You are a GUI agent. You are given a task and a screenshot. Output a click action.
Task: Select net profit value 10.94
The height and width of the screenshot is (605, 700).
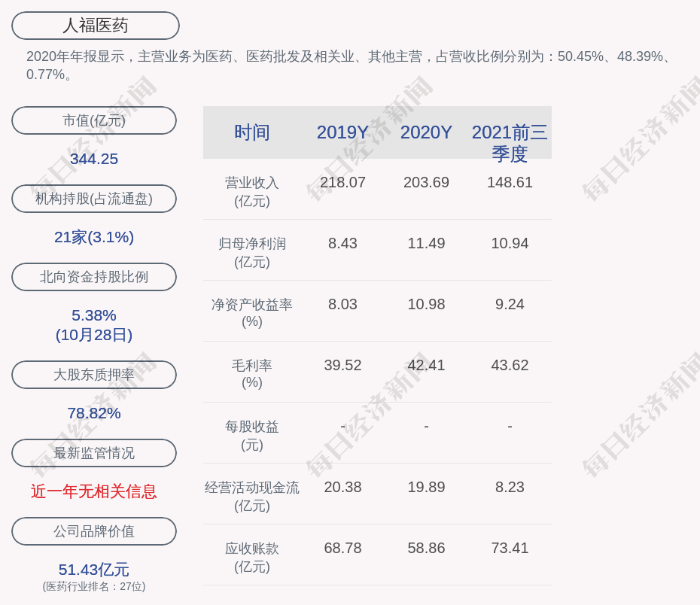(x=510, y=244)
